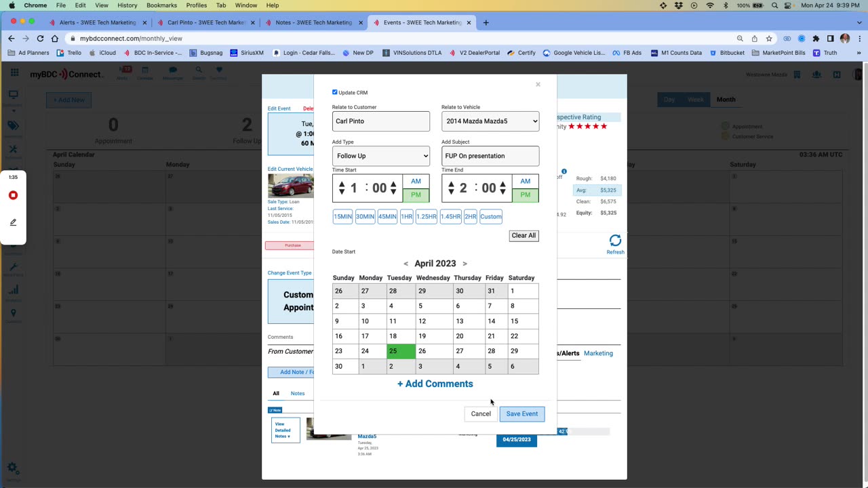The height and width of the screenshot is (488, 868).
Task: Toggle the Update CRM checkbox
Action: coord(334,92)
